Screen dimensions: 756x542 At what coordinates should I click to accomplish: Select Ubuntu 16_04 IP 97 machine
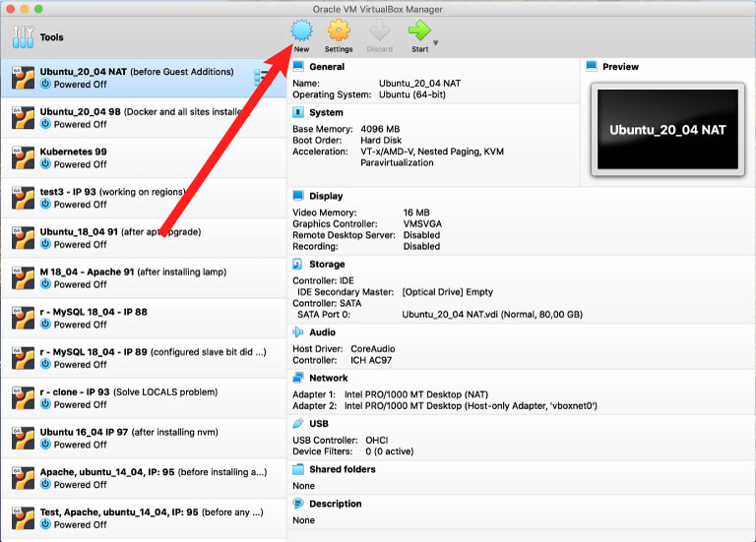click(x=144, y=438)
